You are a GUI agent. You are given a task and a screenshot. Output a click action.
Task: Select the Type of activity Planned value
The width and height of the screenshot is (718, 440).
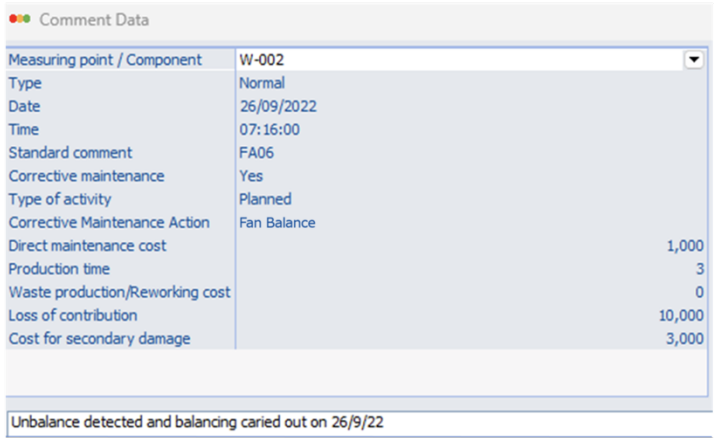(x=265, y=199)
